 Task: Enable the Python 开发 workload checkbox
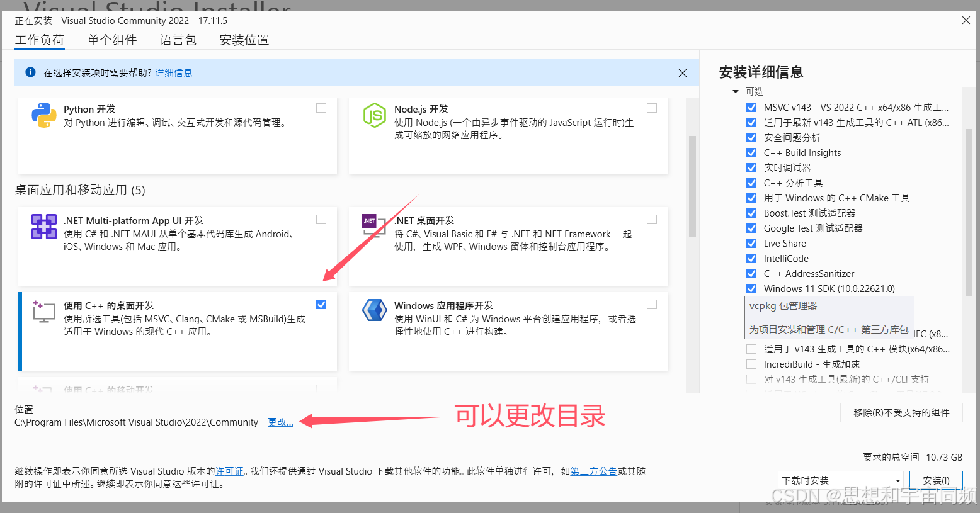coord(321,108)
